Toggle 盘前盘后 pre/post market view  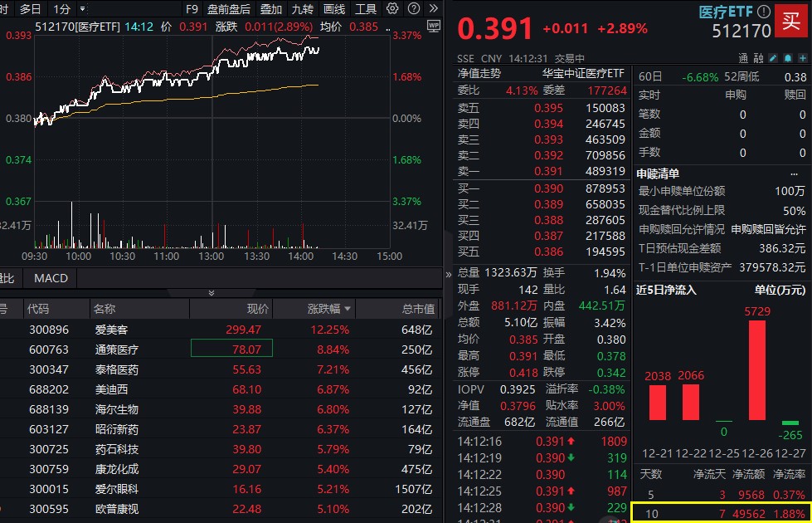[x=228, y=9]
